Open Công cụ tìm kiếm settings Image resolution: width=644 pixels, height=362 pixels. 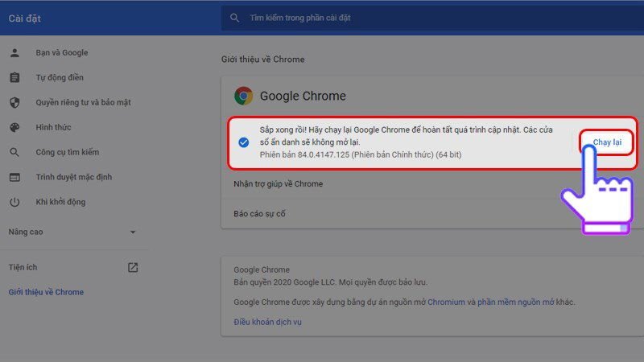point(68,152)
